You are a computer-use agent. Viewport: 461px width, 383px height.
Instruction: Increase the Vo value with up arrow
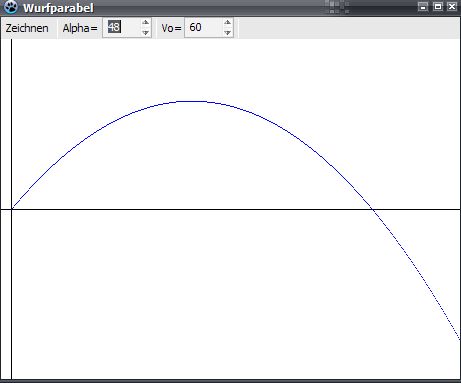point(227,22)
